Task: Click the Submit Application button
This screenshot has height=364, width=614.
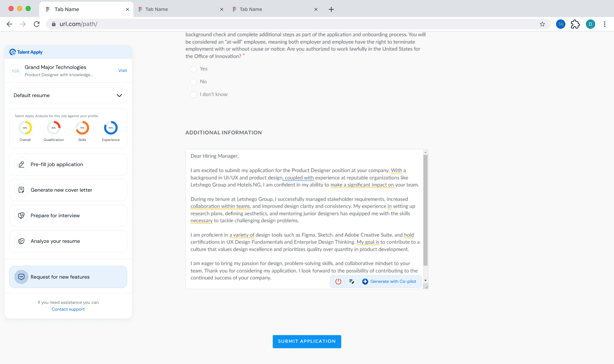Action: coord(307,341)
